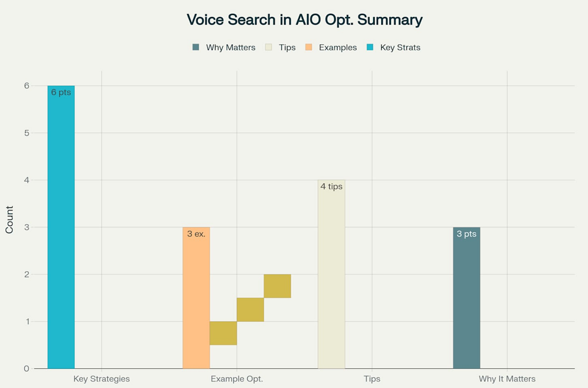Viewport: 588px width, 388px height.
Task: Toggle the Why Matters legend swatch
Action: [196, 48]
